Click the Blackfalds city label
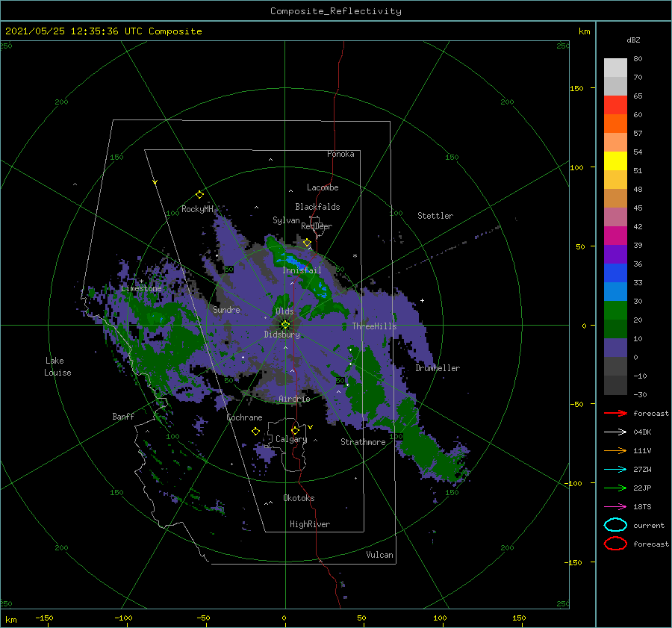672x628 pixels. (317, 207)
